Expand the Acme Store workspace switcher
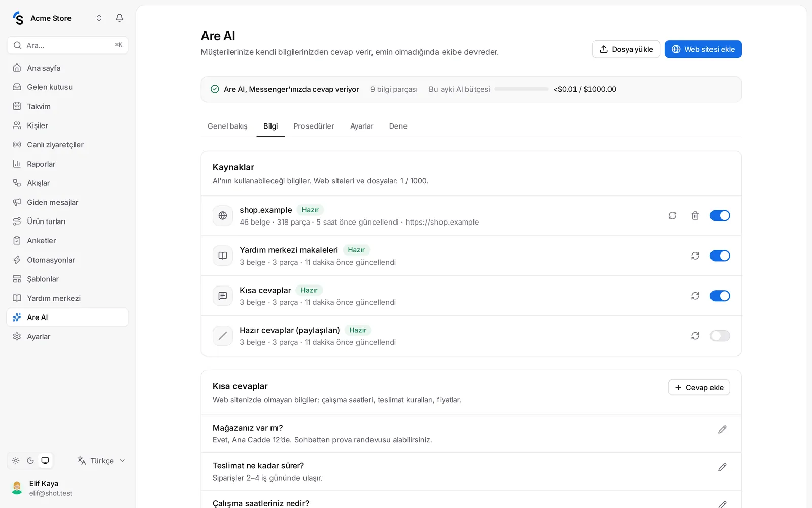 [58, 18]
